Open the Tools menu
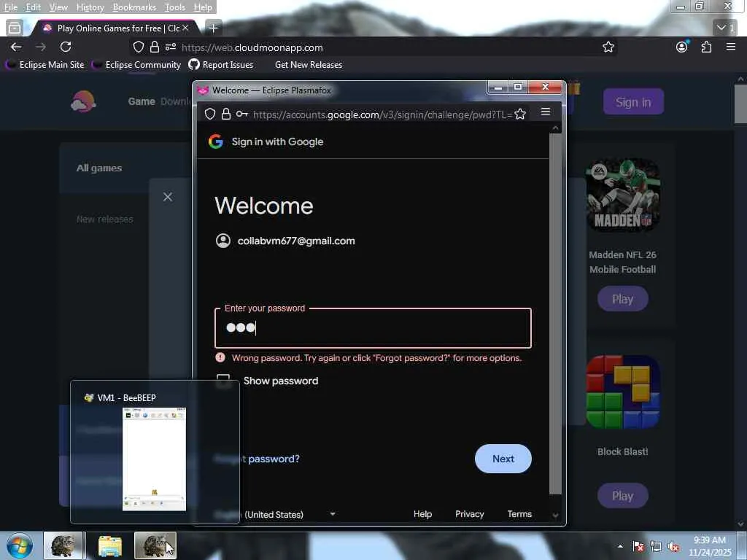Viewport: 747px width, 560px height. (x=175, y=7)
